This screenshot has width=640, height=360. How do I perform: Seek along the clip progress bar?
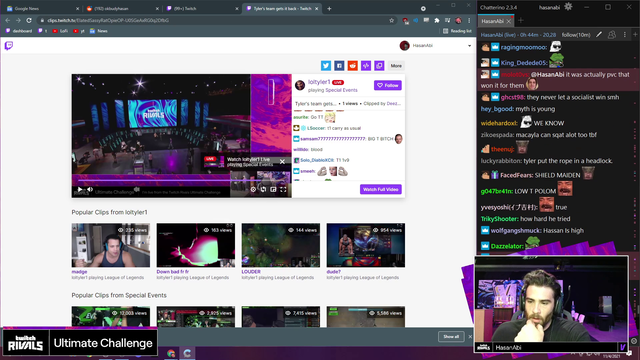[181, 180]
